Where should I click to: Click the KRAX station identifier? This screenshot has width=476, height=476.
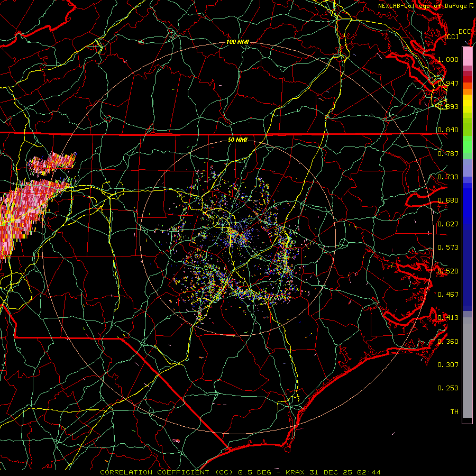296,472
